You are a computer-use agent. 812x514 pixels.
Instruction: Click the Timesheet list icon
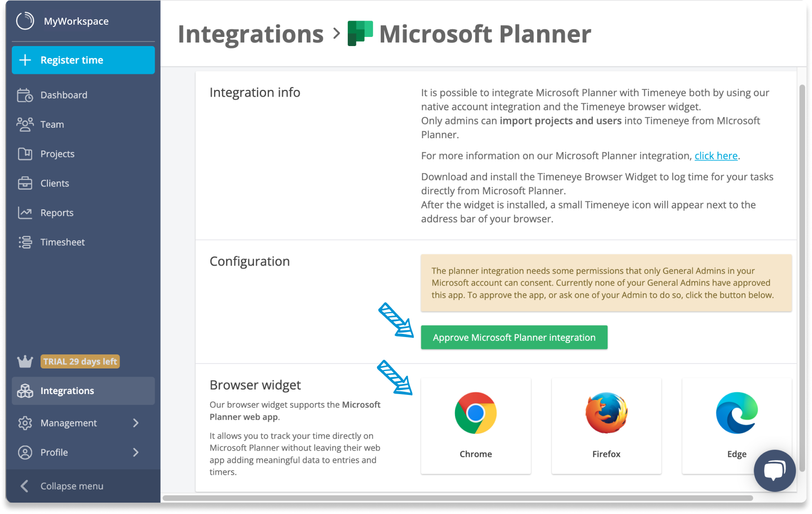coord(25,242)
